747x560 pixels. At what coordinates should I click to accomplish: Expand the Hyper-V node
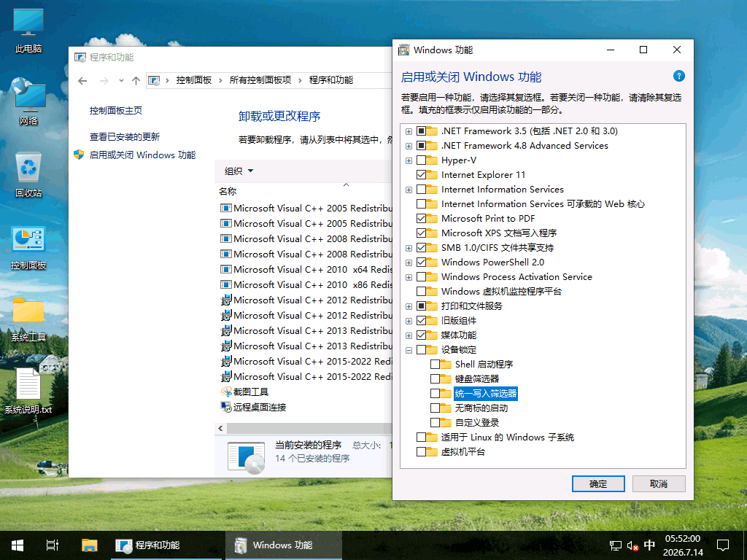(x=409, y=160)
